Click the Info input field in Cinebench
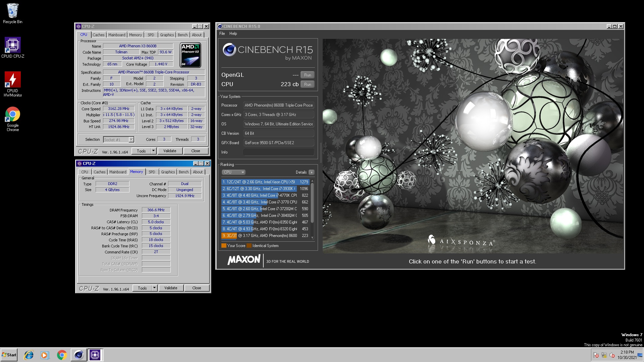The height and width of the screenshot is (362, 644). coord(278,152)
